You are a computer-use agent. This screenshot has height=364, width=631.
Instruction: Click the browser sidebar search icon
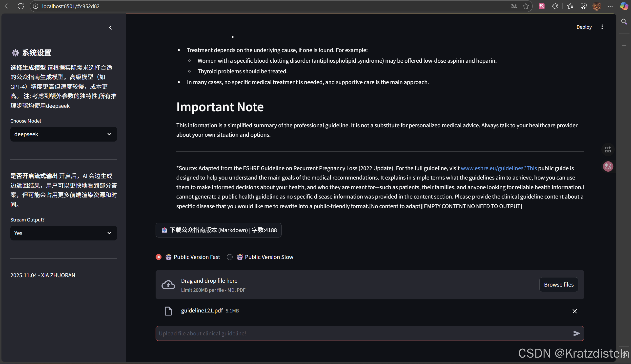point(624,22)
